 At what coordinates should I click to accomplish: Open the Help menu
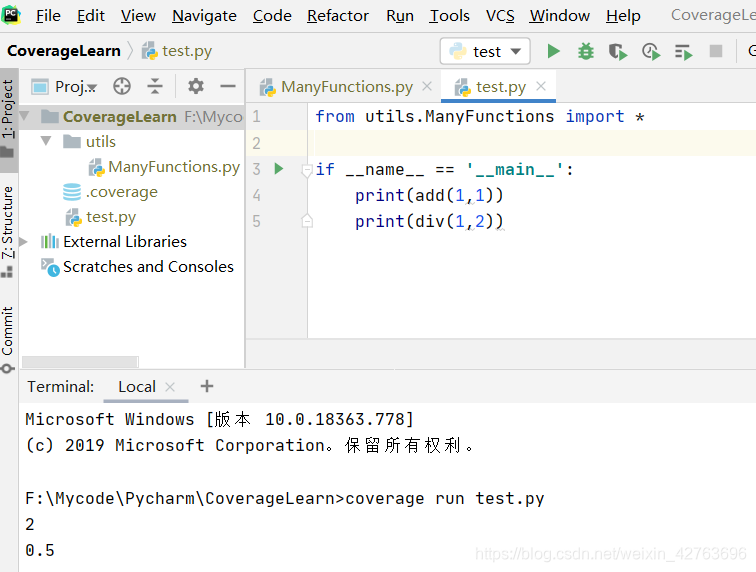click(623, 16)
